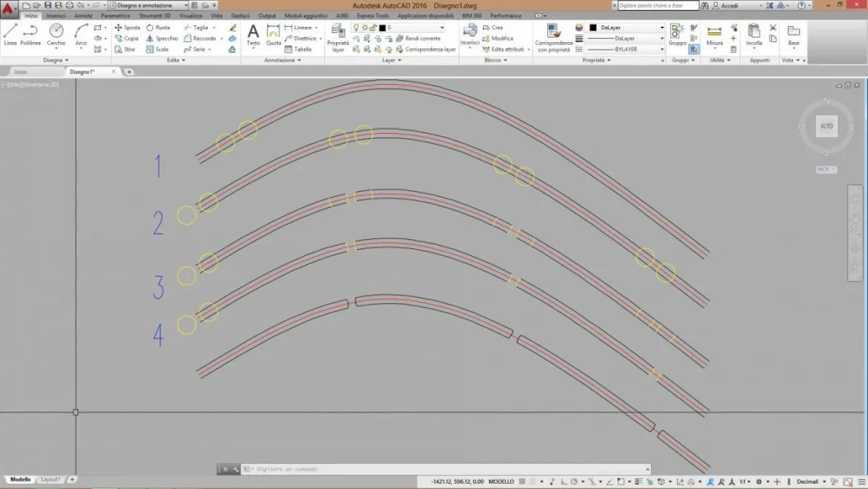This screenshot has width=868, height=489.
Task: Select the Quota dimension tool
Action: [x=273, y=34]
